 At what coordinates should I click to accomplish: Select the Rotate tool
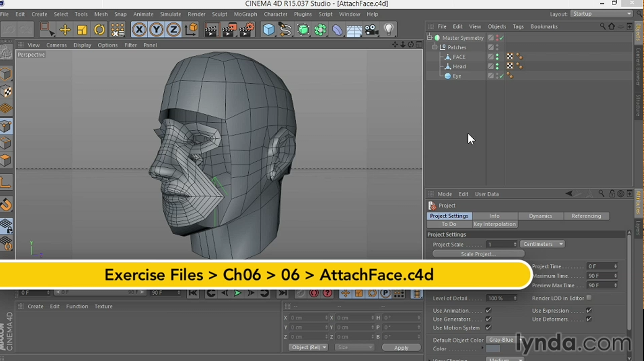click(99, 30)
